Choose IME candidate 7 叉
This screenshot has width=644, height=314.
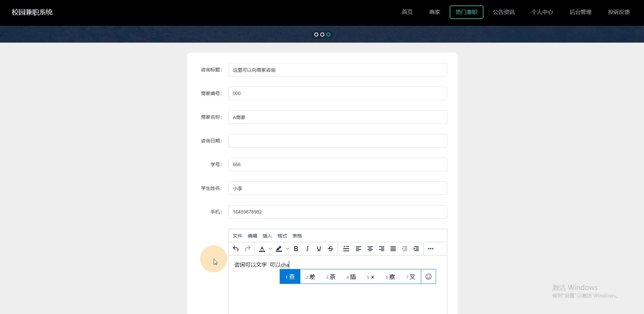coord(410,277)
